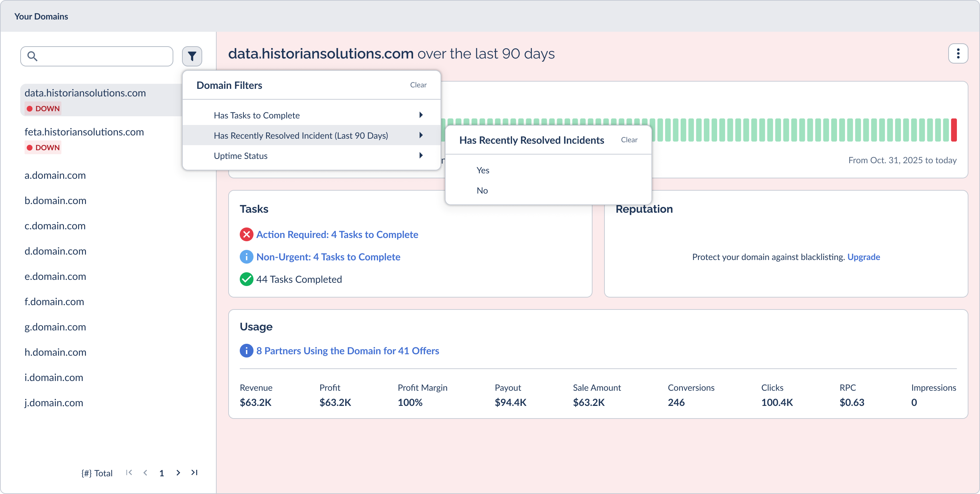This screenshot has width=980, height=494.
Task: Select c.domain.com
Action: coord(55,226)
